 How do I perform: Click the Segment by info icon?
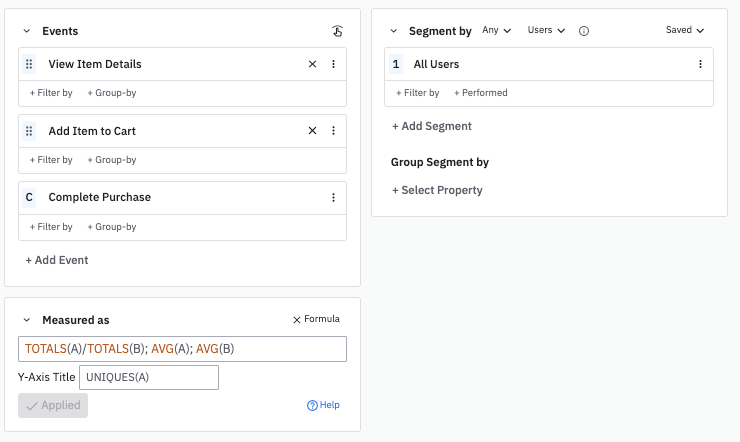584,31
